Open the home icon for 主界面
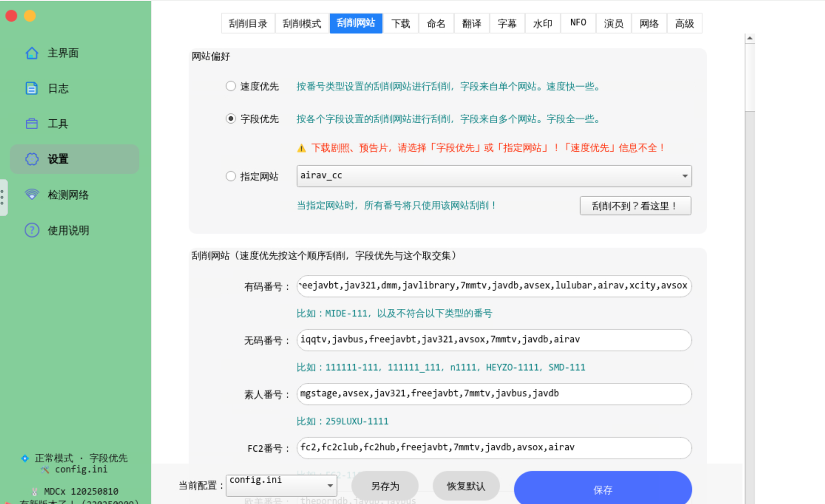 32,53
